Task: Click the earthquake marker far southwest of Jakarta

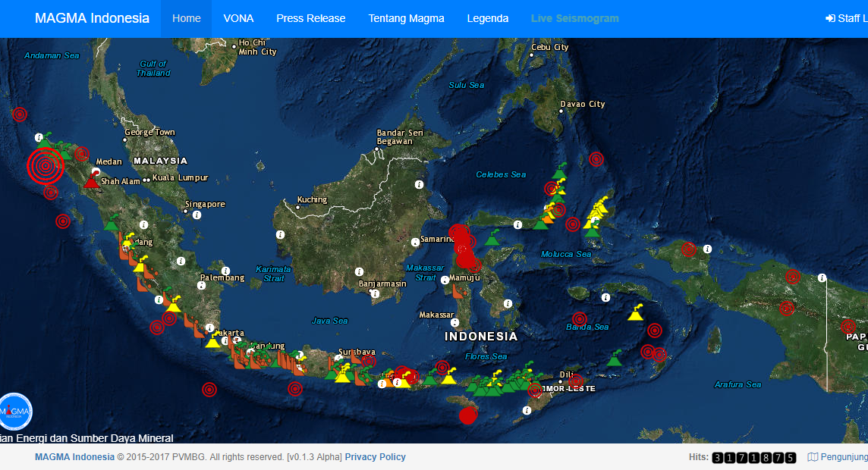Action: (x=209, y=390)
